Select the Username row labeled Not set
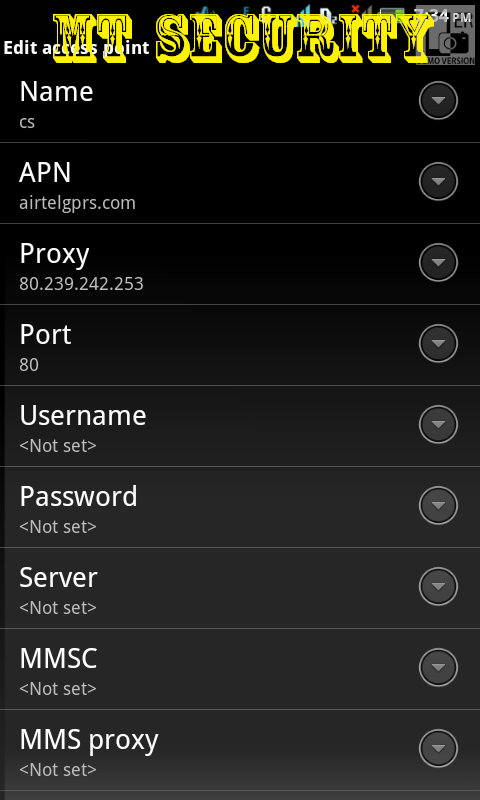Viewport: 480px width, 800px height. pyautogui.click(x=240, y=427)
